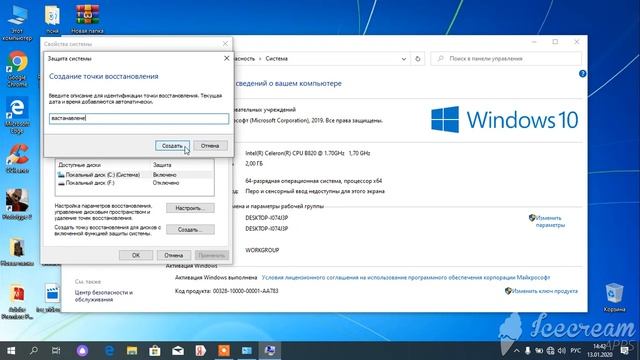
Task: Click Отмена at bottom of System Properties
Action: [173, 255]
